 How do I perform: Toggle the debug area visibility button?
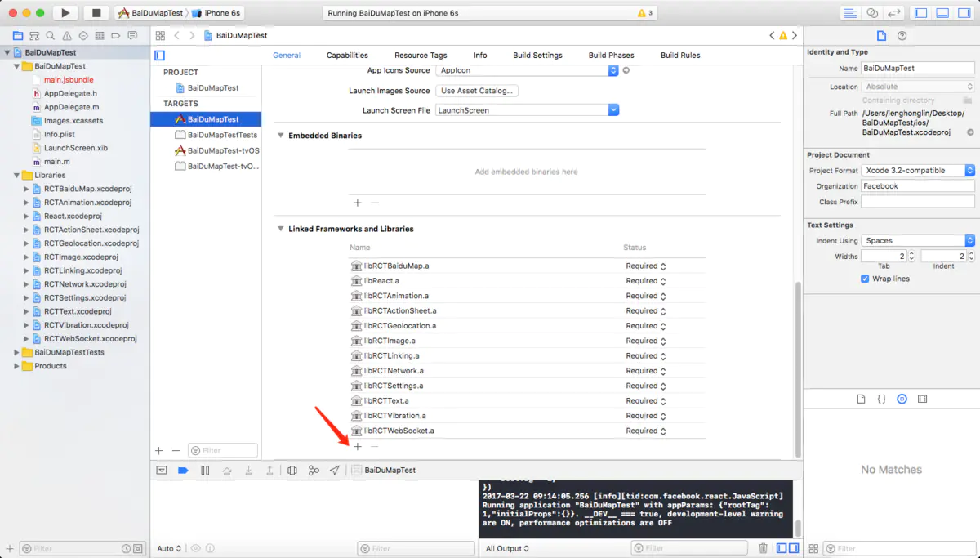(x=942, y=13)
